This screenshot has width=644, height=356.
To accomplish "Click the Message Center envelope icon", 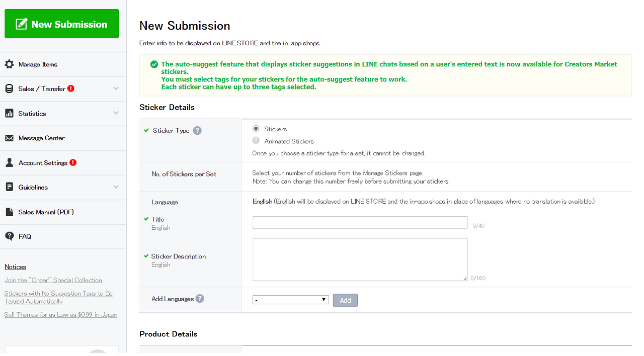I will (9, 138).
